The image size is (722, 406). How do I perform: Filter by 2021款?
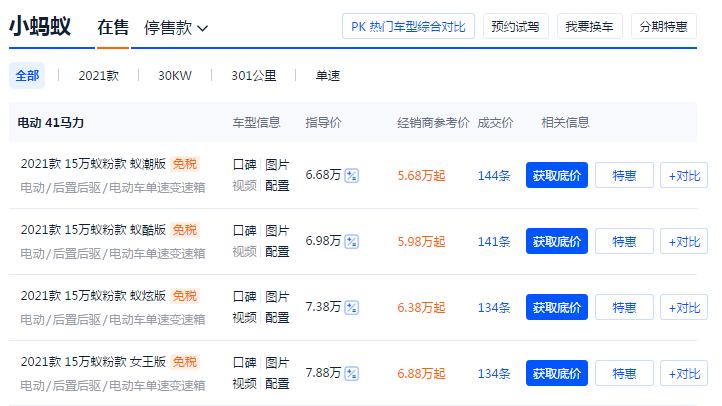tap(99, 75)
